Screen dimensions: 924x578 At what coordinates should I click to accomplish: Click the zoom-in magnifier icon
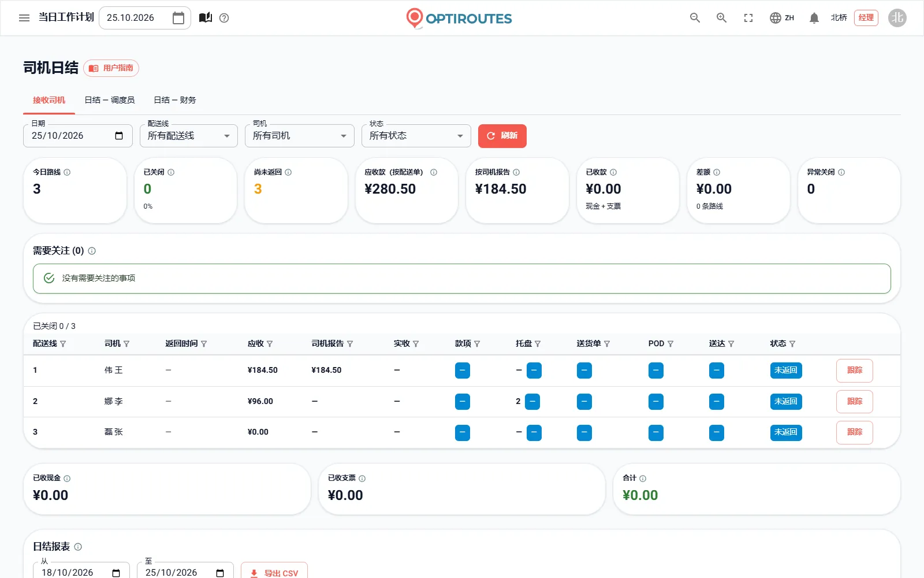[721, 18]
